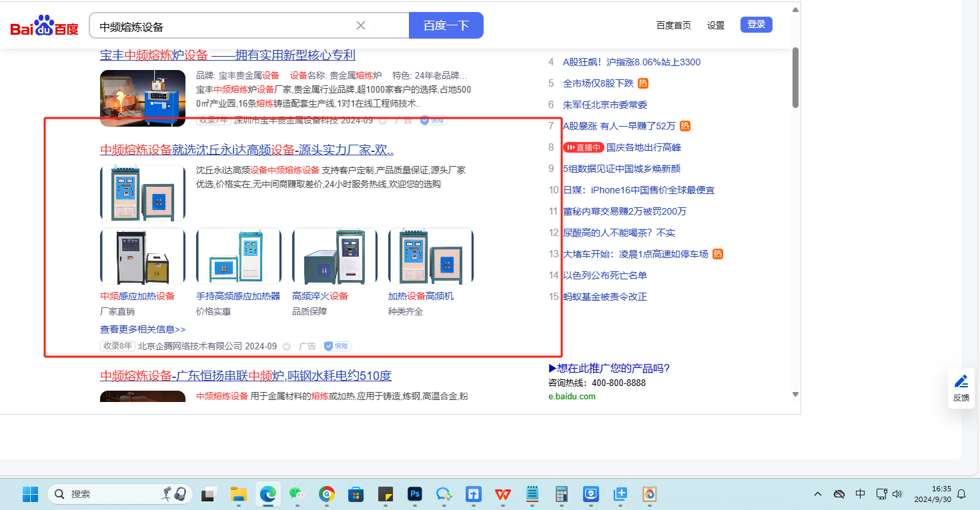Open Photoshop from the taskbar
Screen dimensions: 980x510
point(415,494)
